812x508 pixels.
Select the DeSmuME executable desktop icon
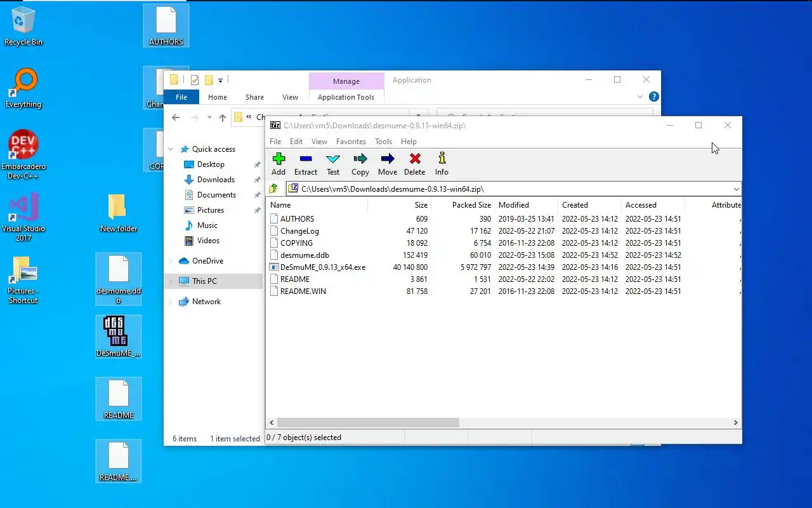pyautogui.click(x=119, y=337)
